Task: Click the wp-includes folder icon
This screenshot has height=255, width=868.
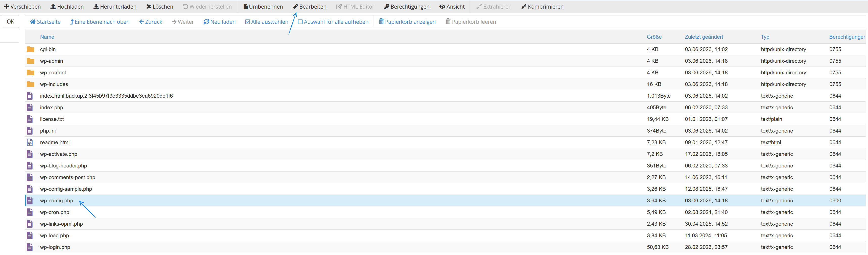Action: click(x=31, y=84)
